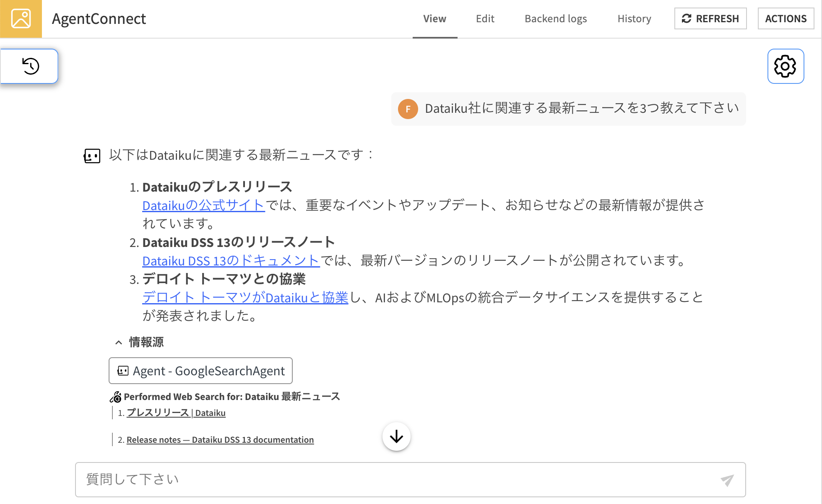Go to the History tab
822x504 pixels.
coord(634,19)
